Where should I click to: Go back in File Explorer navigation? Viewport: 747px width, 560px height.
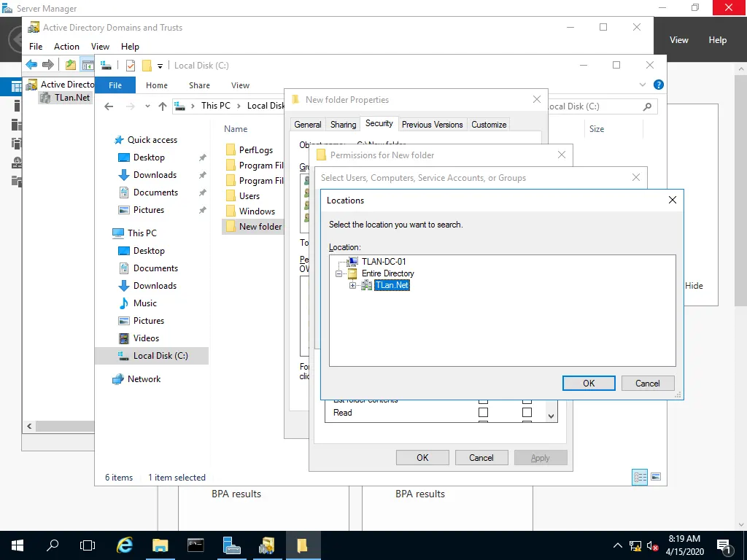pos(109,106)
